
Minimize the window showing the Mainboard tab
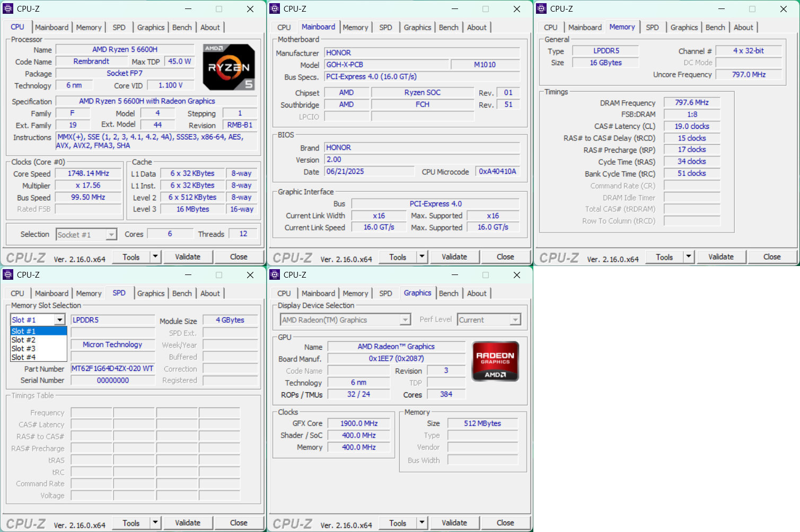pos(454,9)
